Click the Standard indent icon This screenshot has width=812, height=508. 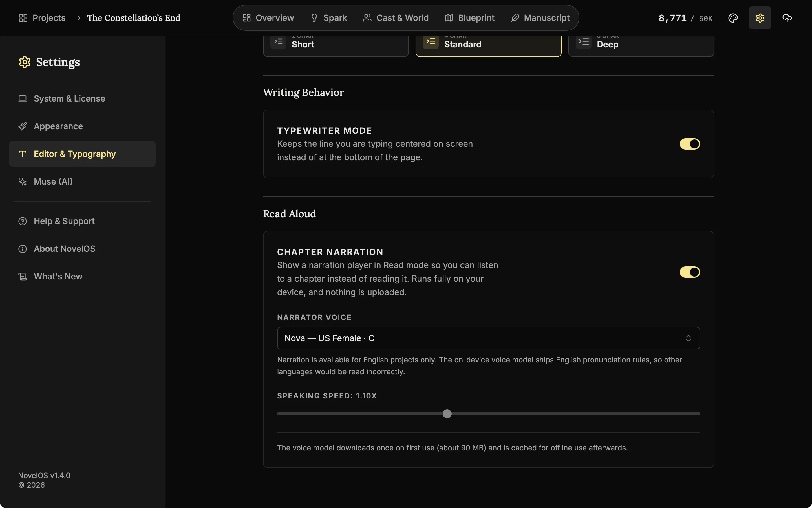pos(431,41)
